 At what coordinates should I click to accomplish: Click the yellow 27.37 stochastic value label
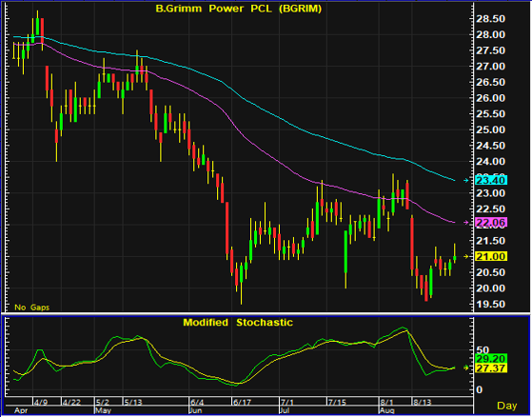[491, 368]
